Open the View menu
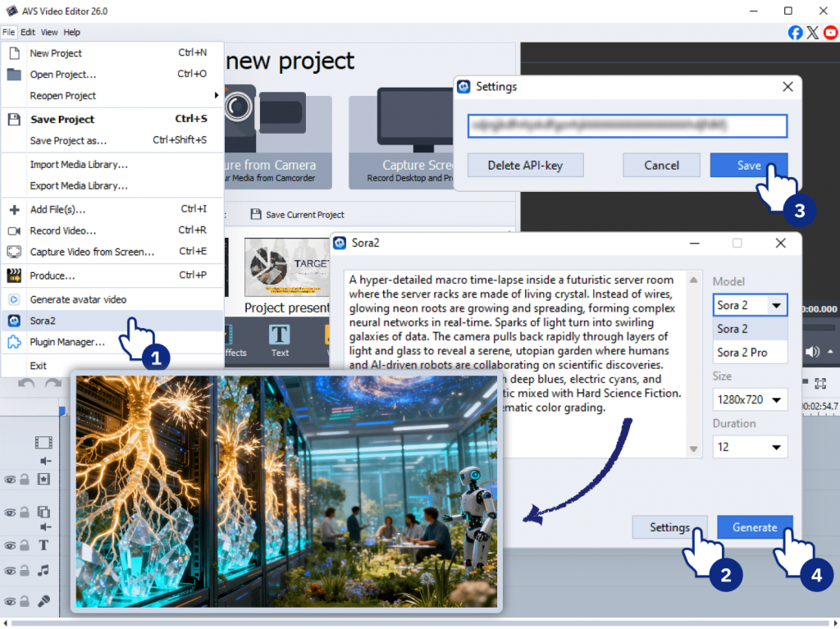The image size is (840, 629). coord(49,32)
